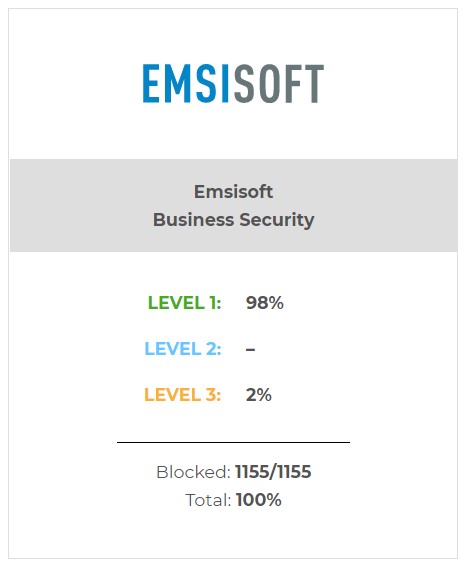Select the 98% value for Level 1
Image resolution: width=463 pixels, height=565 pixels.
pos(264,303)
